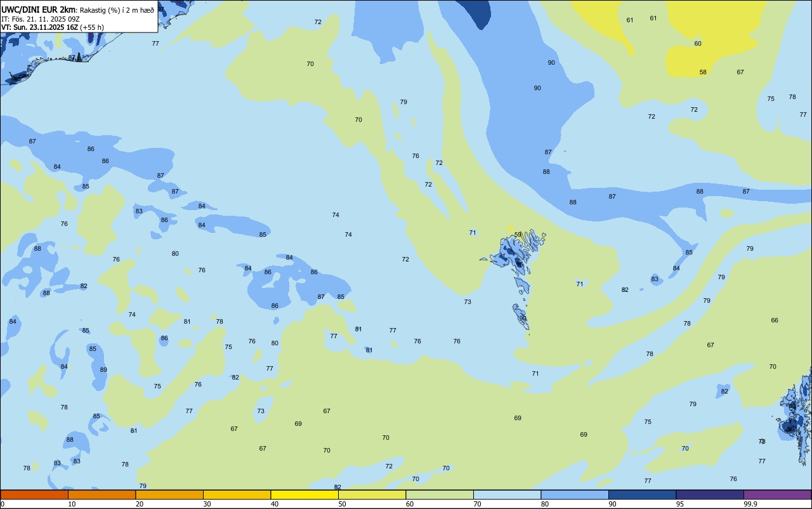Select the 'IT: Fös. 21. 11. 2025 09Z' line
The height and width of the screenshot is (509, 812).
39,19
